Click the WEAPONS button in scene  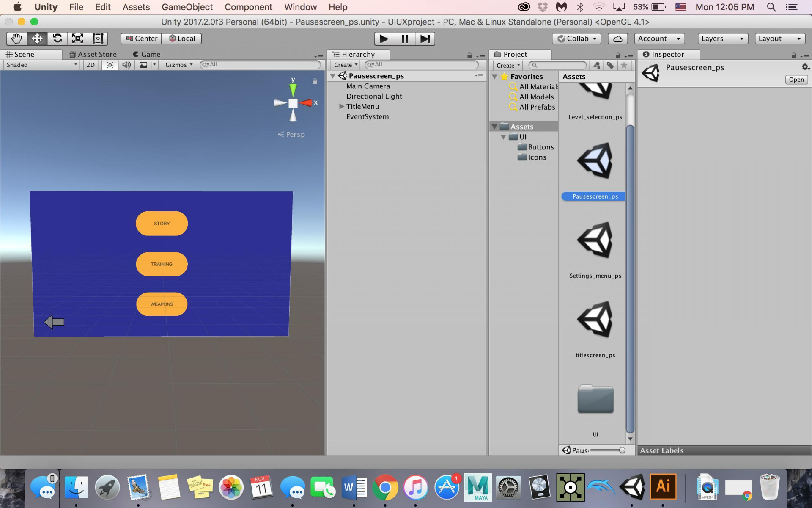coord(162,304)
